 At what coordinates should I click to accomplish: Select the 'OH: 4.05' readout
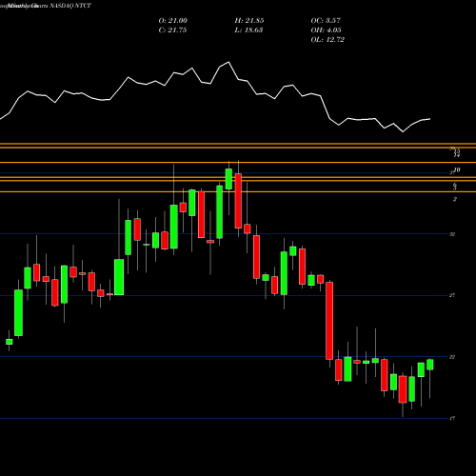pyautogui.click(x=327, y=30)
